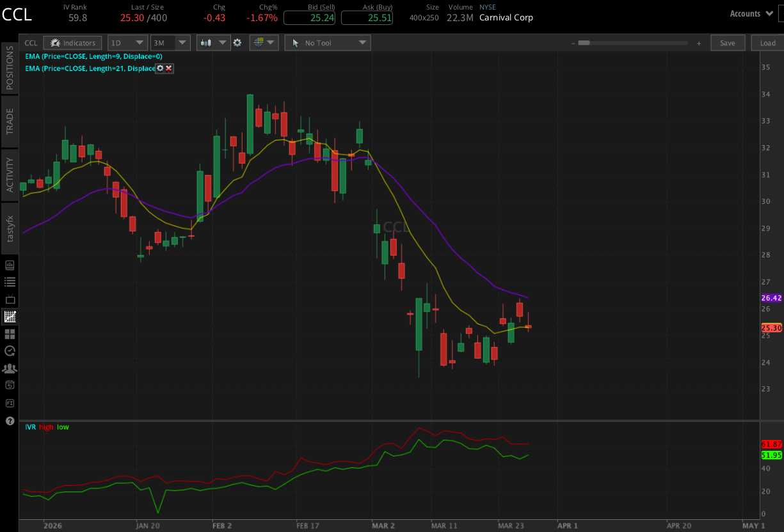Open the crosshair cursor mode dropdown
This screenshot has height=532, width=784.
point(264,43)
